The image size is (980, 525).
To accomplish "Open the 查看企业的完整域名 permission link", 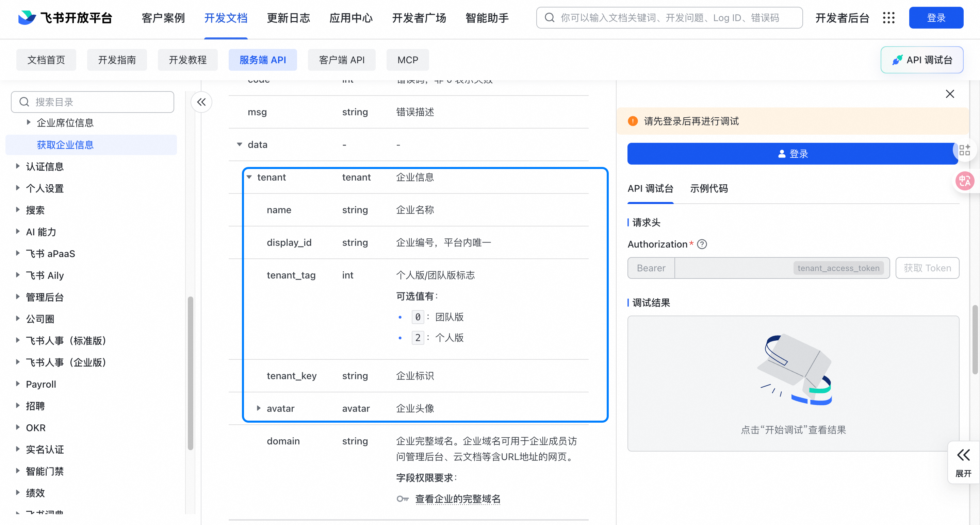I will [458, 499].
